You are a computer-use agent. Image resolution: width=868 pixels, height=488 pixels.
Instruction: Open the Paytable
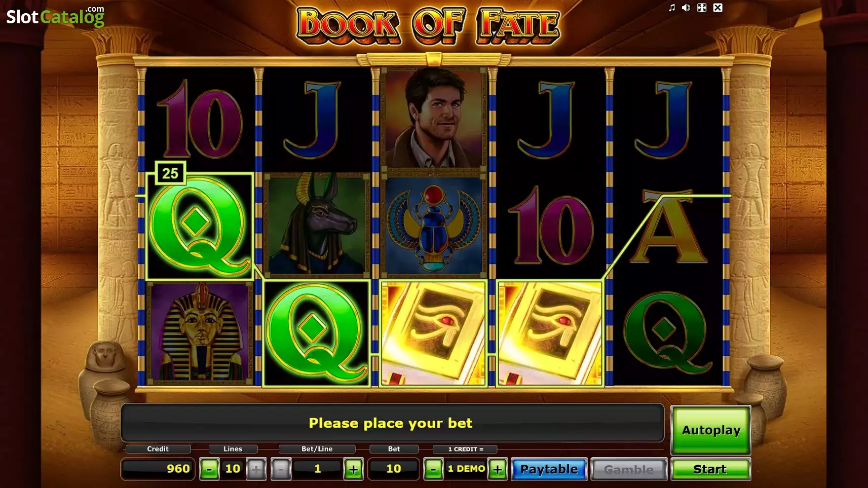pyautogui.click(x=549, y=469)
